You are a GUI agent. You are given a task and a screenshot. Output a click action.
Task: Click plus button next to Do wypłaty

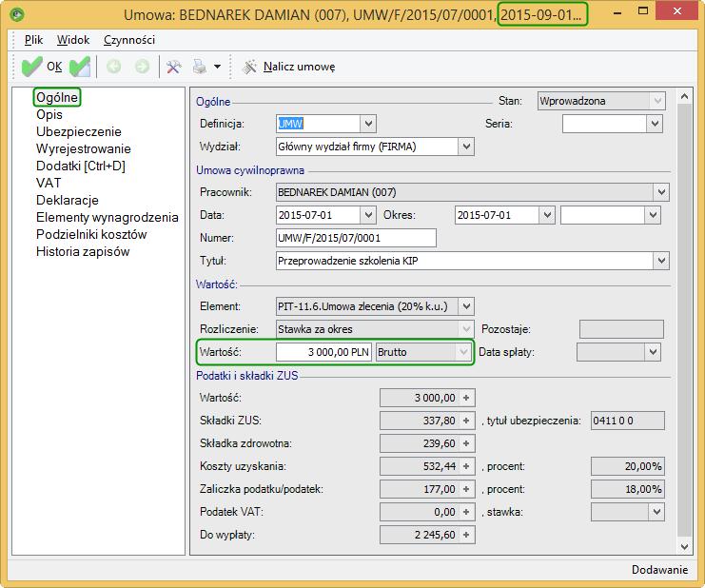(x=466, y=535)
